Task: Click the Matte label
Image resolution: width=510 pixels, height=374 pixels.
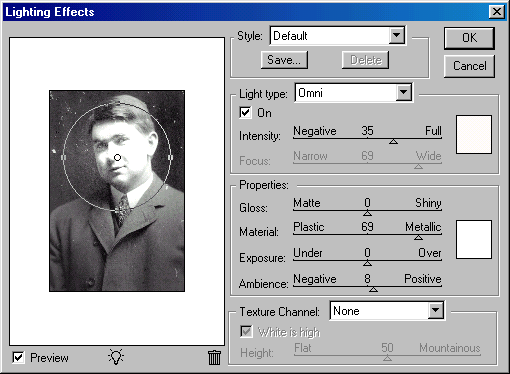Action: tap(307, 203)
